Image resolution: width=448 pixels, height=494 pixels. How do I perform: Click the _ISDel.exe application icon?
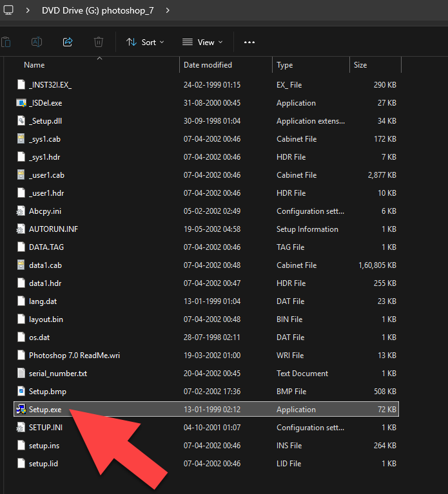(x=21, y=103)
